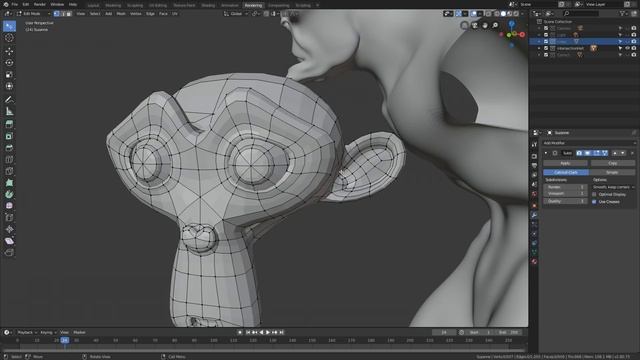Image resolution: width=640 pixels, height=360 pixels.
Task: Toggle render camera icon of highlighted collection
Action: 634,41
